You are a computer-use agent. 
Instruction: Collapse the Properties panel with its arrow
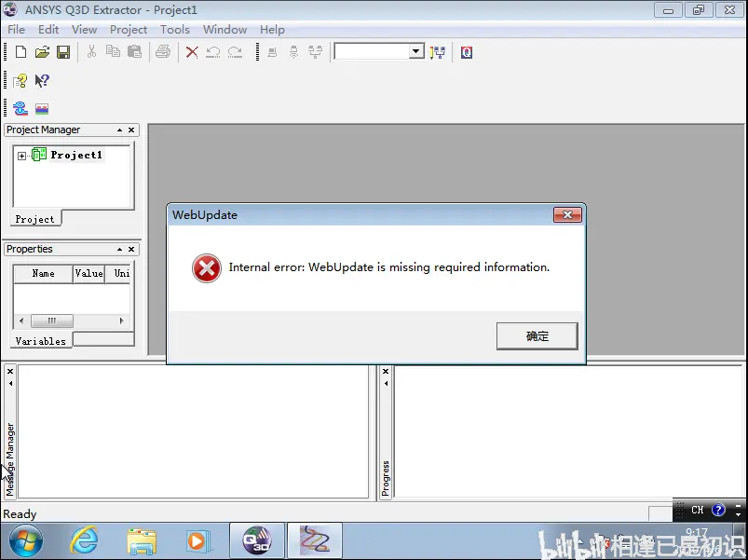click(120, 249)
